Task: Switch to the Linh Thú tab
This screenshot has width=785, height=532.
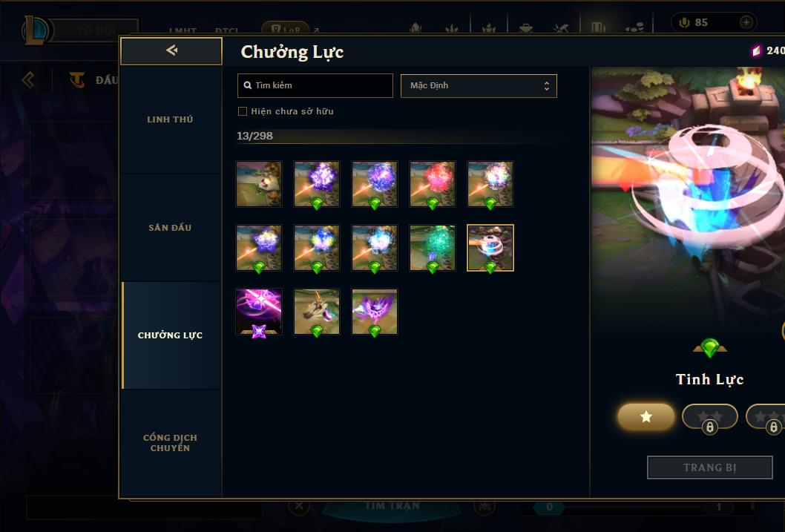Action: point(170,119)
